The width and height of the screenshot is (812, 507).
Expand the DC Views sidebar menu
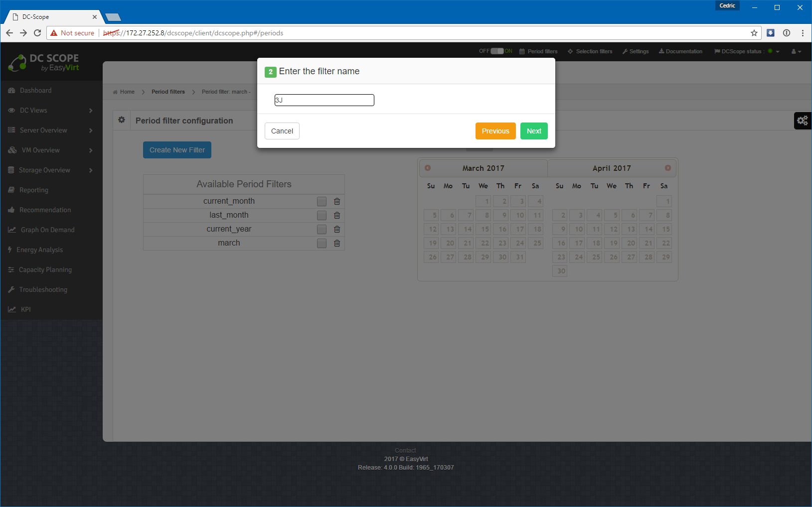[51, 111]
